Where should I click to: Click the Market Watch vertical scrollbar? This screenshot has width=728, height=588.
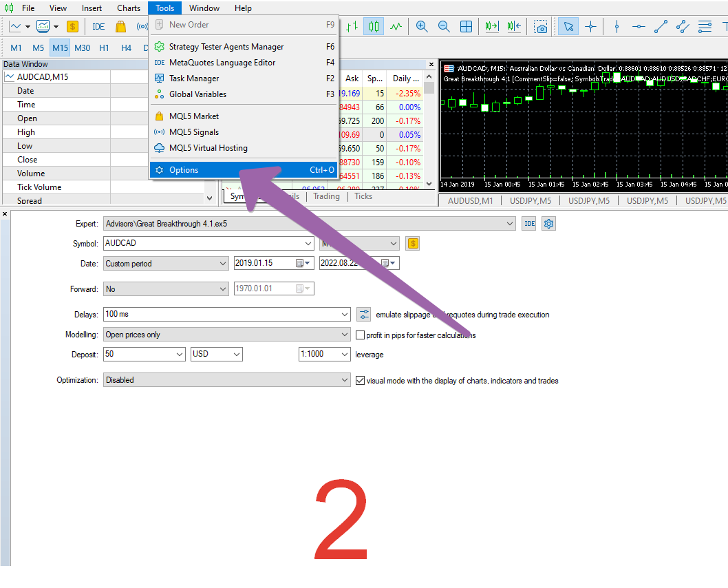pos(429,130)
